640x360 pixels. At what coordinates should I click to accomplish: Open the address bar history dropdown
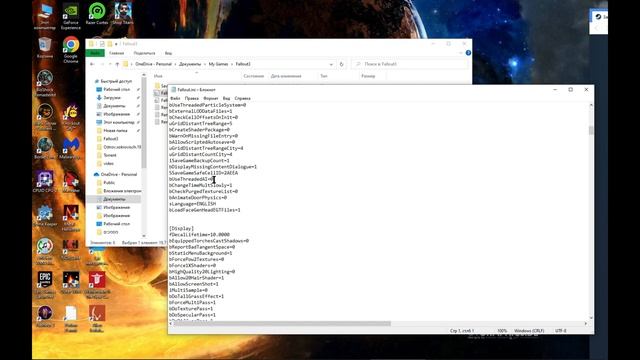(x=331, y=64)
